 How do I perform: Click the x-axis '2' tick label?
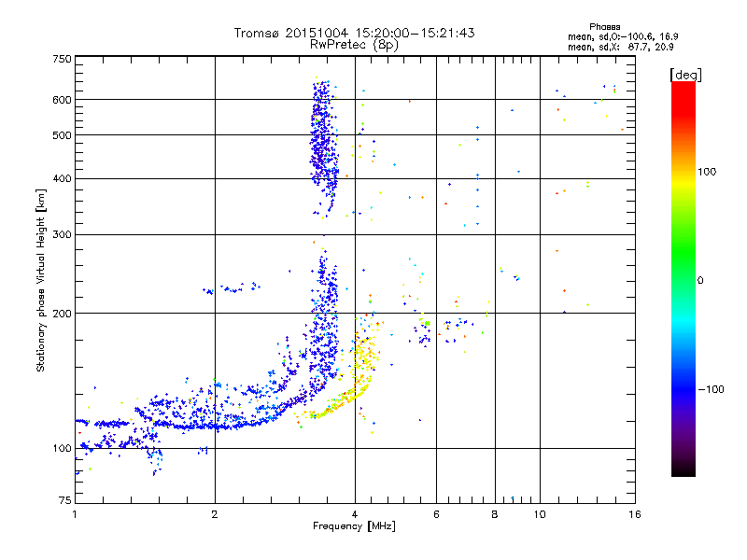point(215,514)
